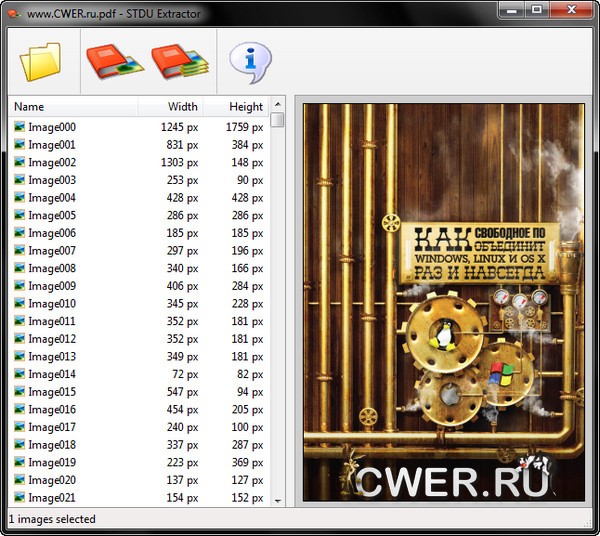
Task: Click the list scrollbar up arrow
Action: coord(277,103)
